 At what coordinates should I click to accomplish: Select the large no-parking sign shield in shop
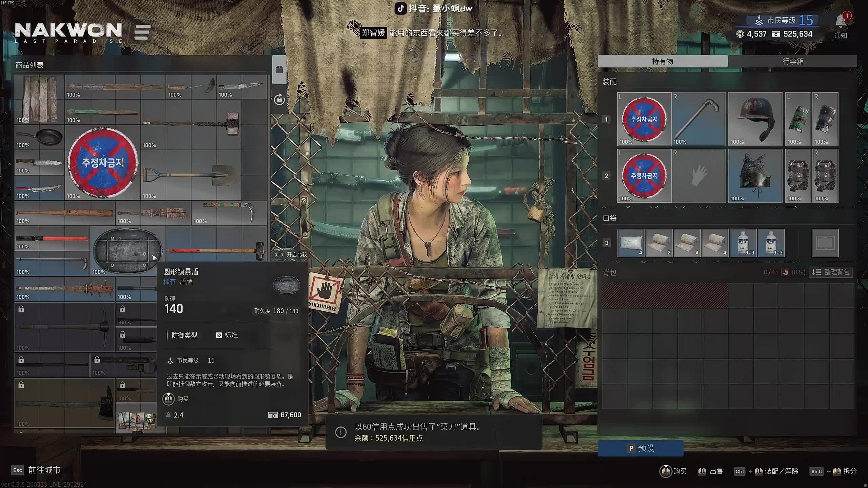[x=102, y=163]
